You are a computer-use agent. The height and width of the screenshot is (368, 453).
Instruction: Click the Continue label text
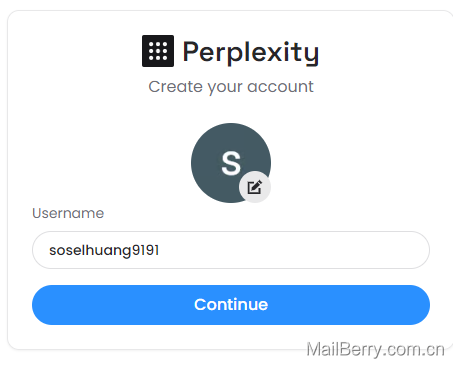231,305
